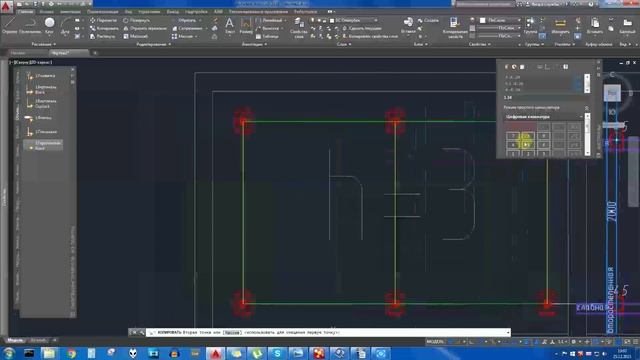Viewport: 640px width, 360px height.
Task: Open the Windows Start button
Action: coord(9,353)
